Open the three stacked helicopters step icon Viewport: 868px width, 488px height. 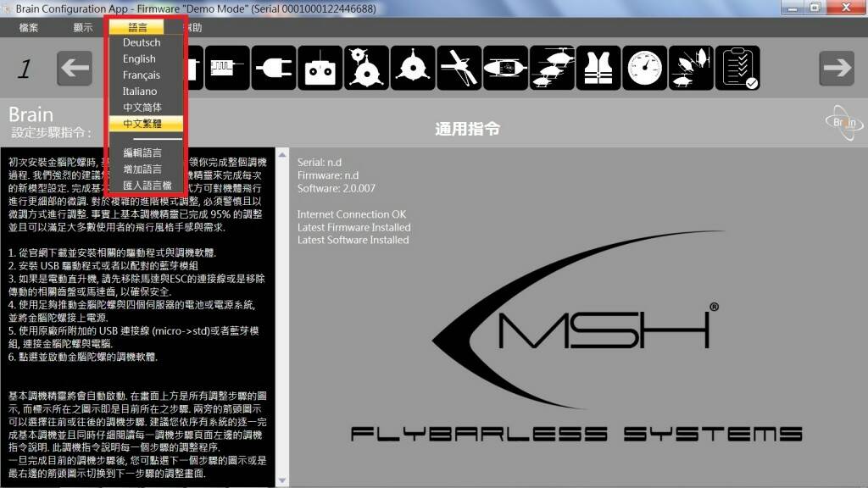coord(553,68)
